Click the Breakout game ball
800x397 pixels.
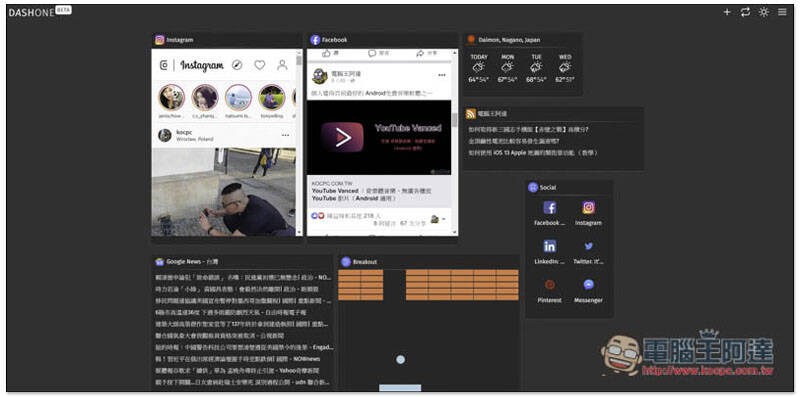coord(401,360)
